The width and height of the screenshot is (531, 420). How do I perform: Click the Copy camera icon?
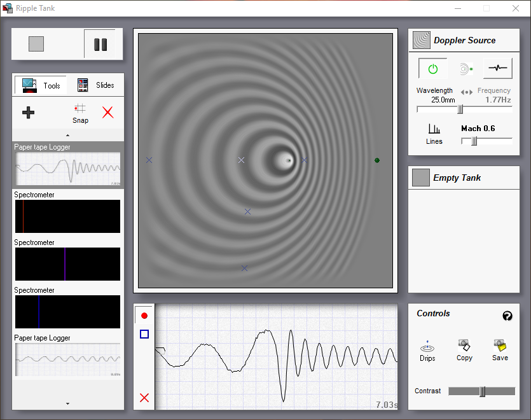tap(464, 350)
